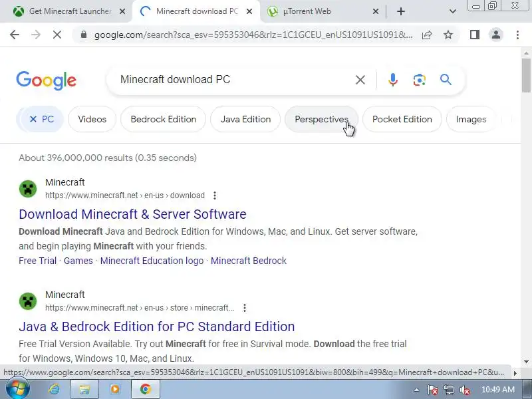Open options for the store minecraft result

[244, 308]
